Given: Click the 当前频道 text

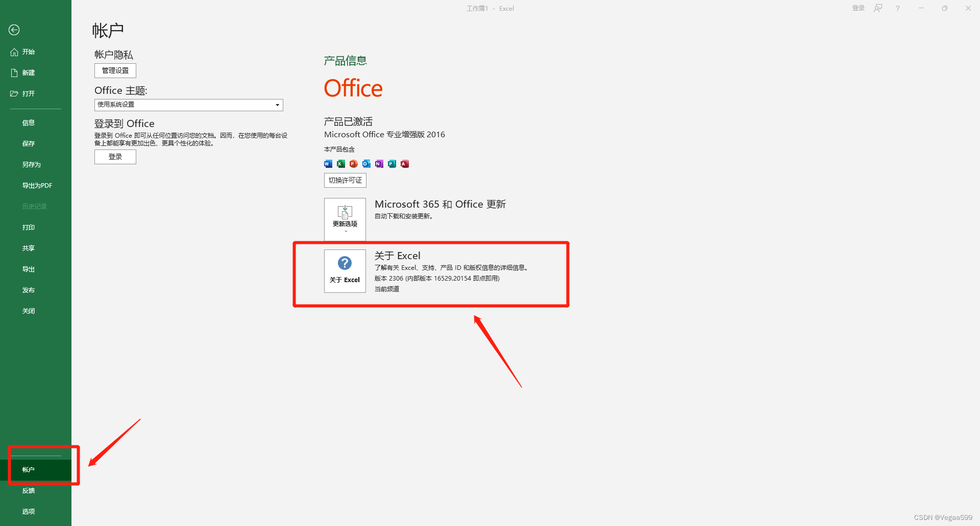Looking at the screenshot, I should [x=387, y=289].
